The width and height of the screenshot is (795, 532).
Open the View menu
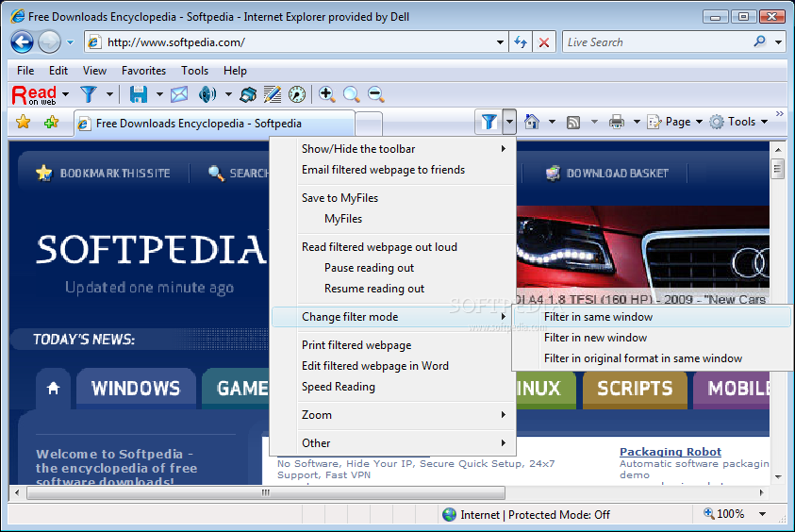pyautogui.click(x=94, y=71)
